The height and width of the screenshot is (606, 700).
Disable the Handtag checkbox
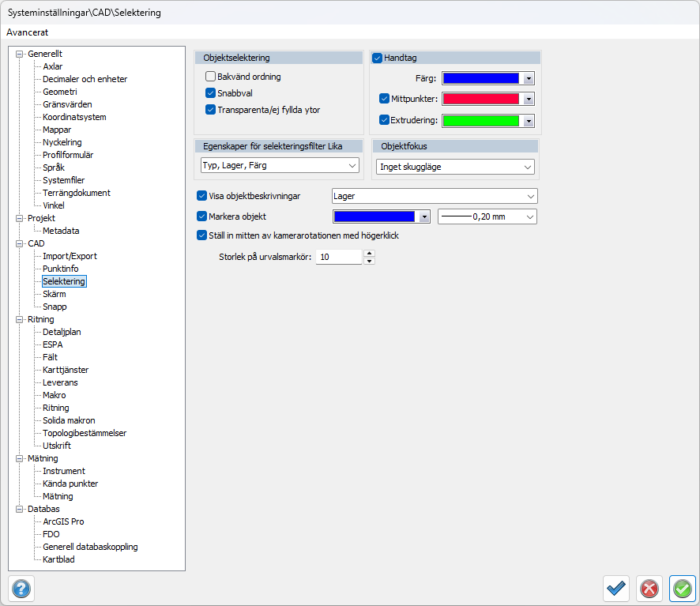click(378, 58)
